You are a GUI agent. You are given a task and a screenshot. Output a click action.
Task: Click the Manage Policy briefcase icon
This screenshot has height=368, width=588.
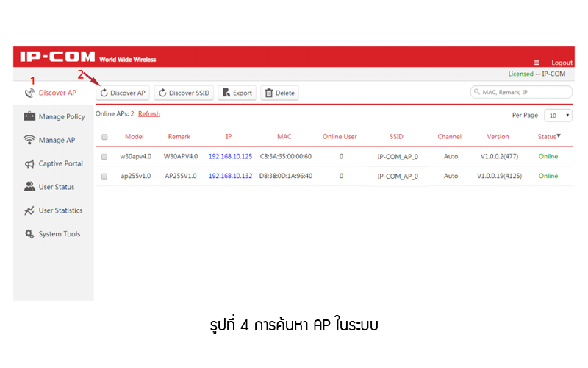pos(29,116)
